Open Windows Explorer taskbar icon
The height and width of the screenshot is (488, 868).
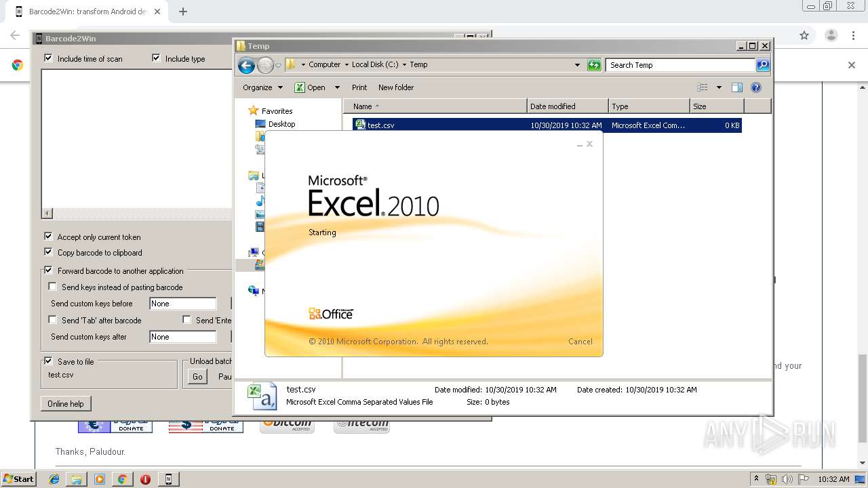point(77,479)
